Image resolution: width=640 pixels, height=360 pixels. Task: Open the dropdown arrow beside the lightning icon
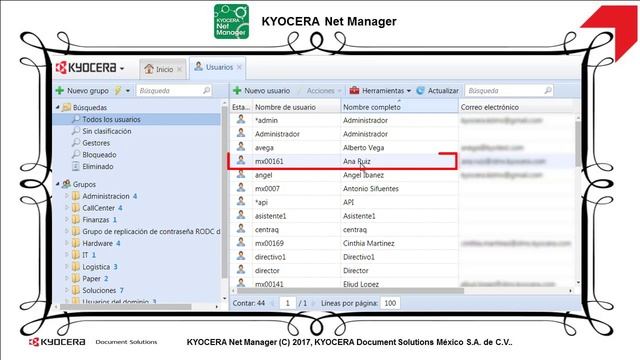[x=128, y=91]
